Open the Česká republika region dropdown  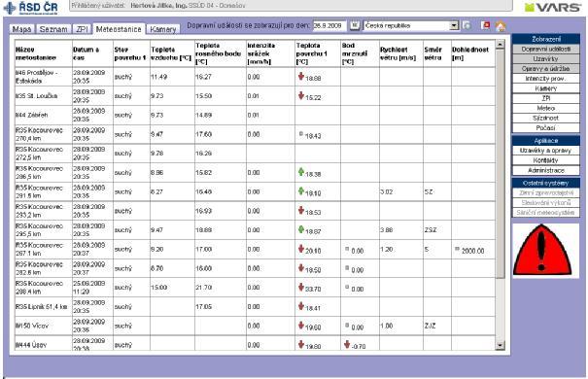tap(411, 25)
